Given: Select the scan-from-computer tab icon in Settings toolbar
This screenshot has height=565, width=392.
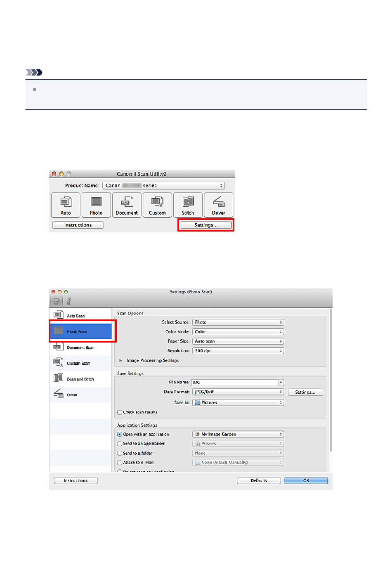Looking at the screenshot, I should pos(57,301).
